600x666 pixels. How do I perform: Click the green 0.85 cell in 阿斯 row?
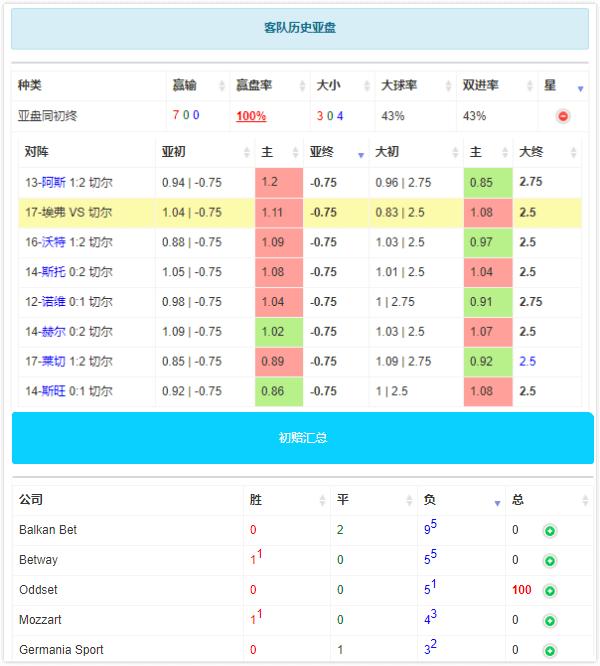click(x=488, y=183)
